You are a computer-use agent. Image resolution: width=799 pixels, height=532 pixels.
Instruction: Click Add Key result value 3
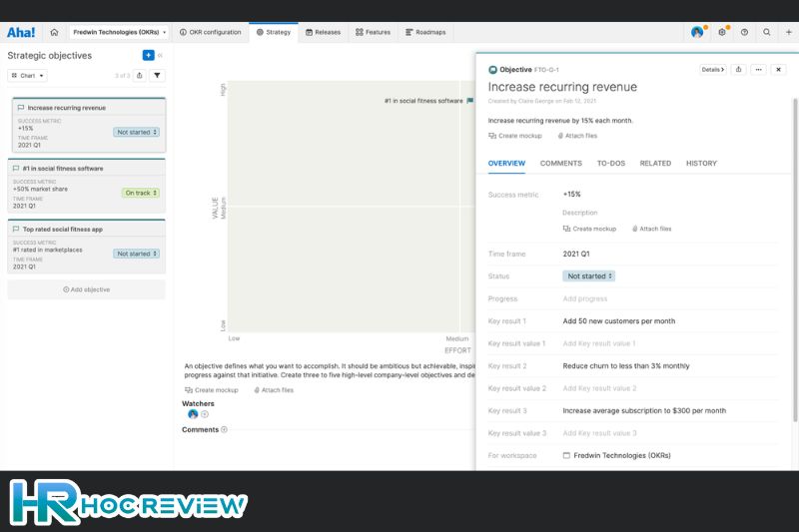pos(600,433)
